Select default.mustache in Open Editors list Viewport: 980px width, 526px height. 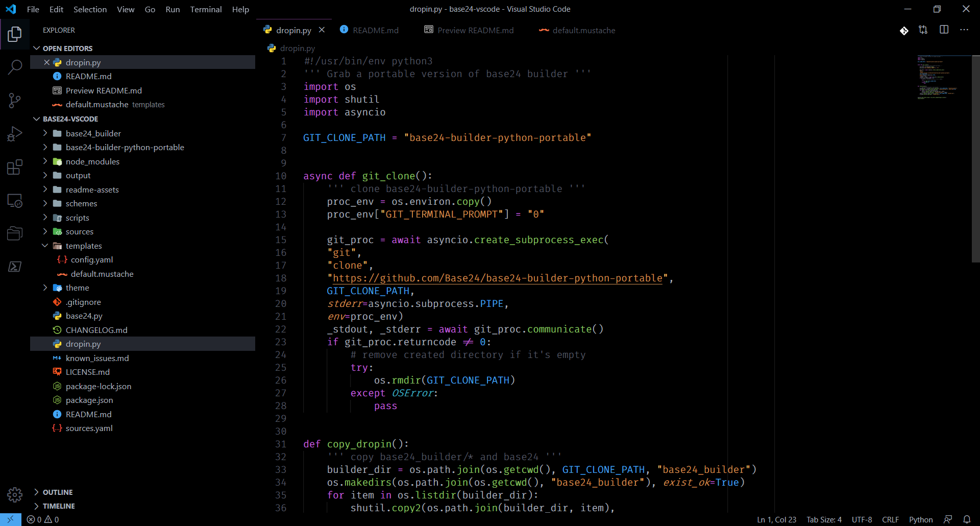[142, 104]
